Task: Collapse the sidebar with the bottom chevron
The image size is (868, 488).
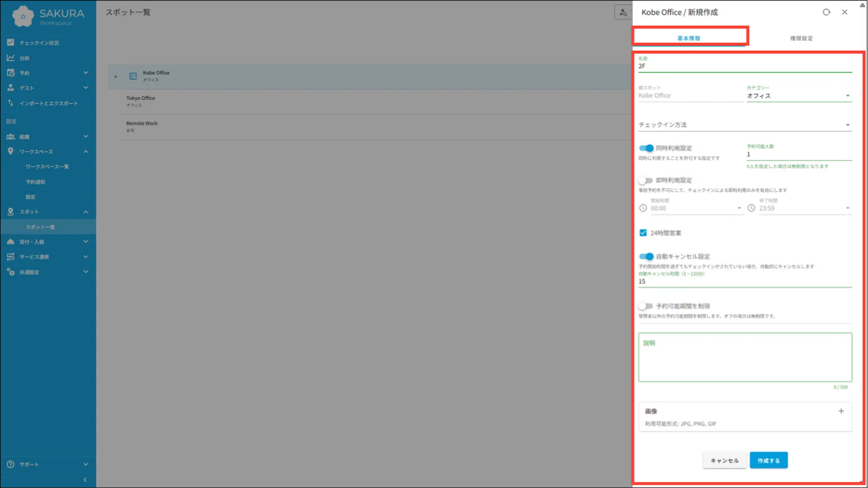Action: pos(85,480)
